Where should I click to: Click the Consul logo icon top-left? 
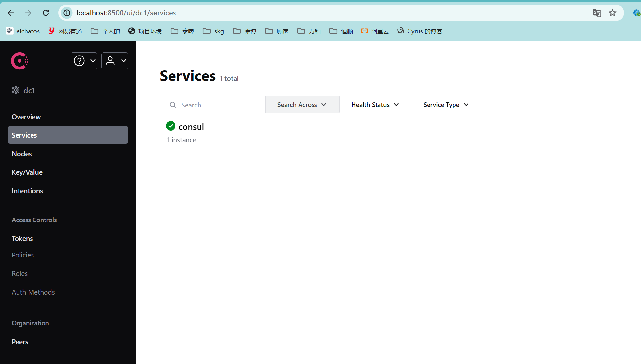[x=20, y=60]
